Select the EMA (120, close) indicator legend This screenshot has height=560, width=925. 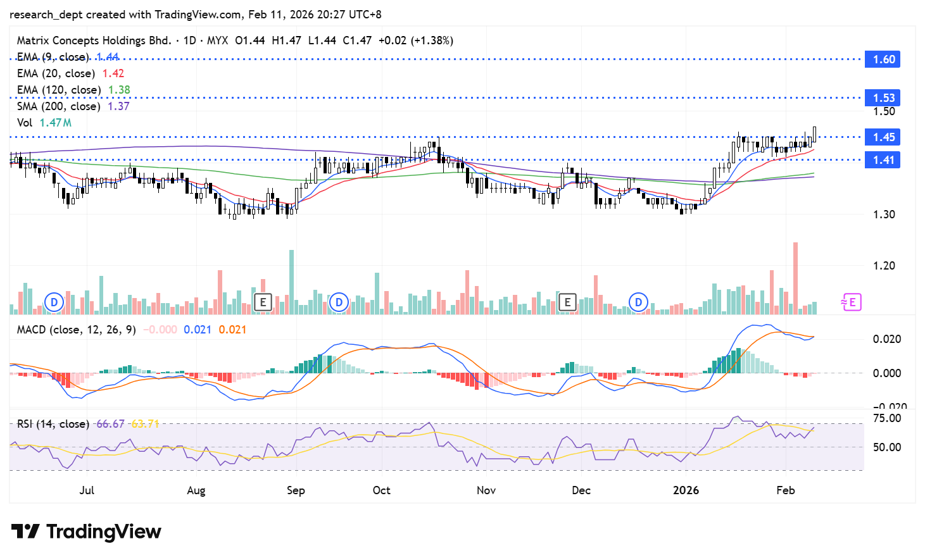click(58, 90)
